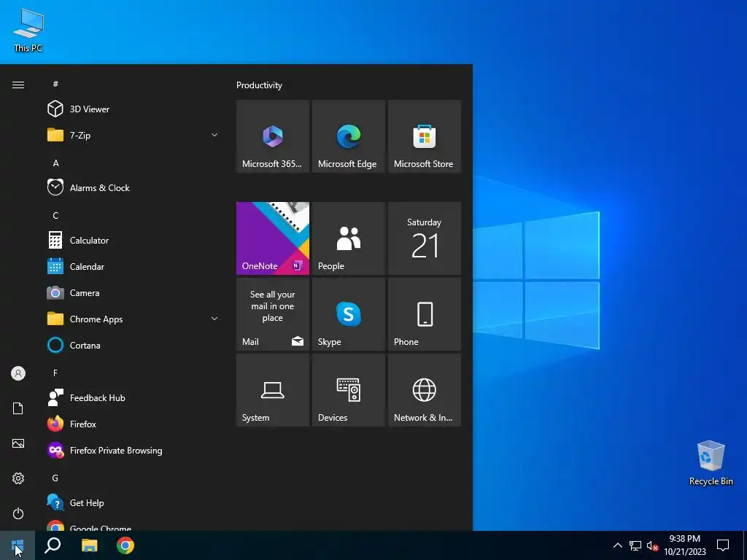747x560 pixels.
Task: Open Pictures from Start sidebar
Action: pyautogui.click(x=18, y=443)
